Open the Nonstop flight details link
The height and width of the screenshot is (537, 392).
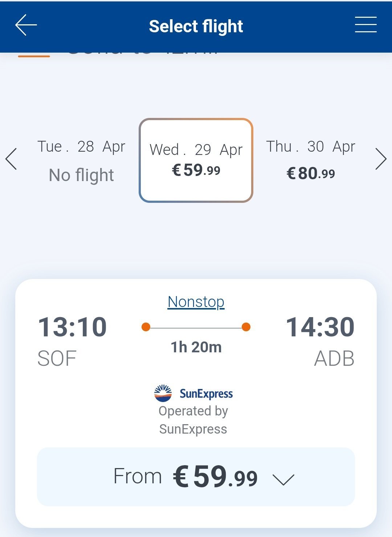pyautogui.click(x=196, y=302)
